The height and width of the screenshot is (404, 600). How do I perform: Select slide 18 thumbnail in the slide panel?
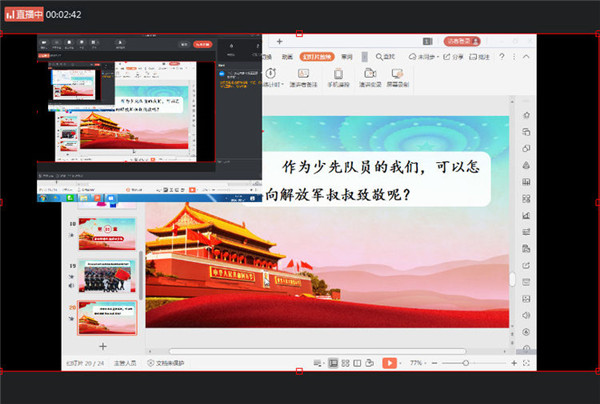coord(107,234)
